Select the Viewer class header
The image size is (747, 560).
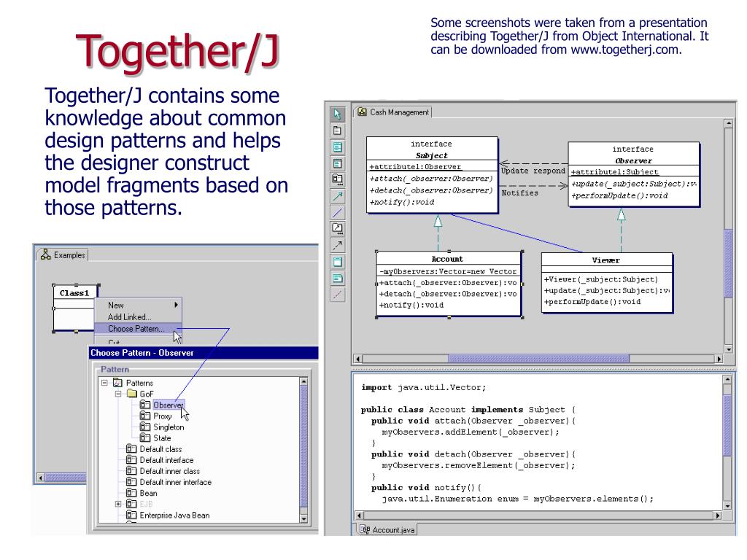[x=606, y=260]
